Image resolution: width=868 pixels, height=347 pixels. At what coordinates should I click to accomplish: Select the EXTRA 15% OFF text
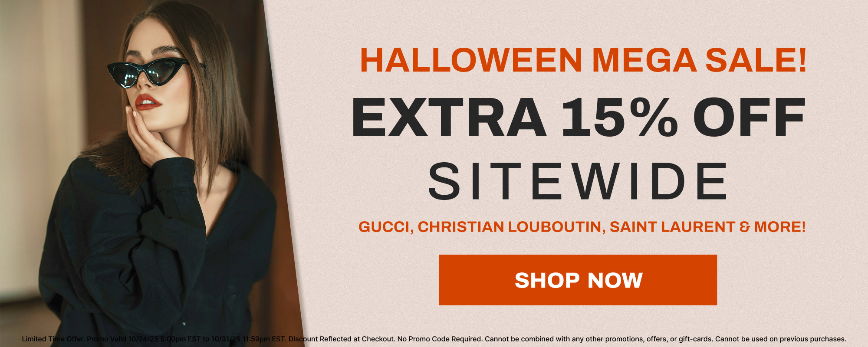(x=578, y=117)
